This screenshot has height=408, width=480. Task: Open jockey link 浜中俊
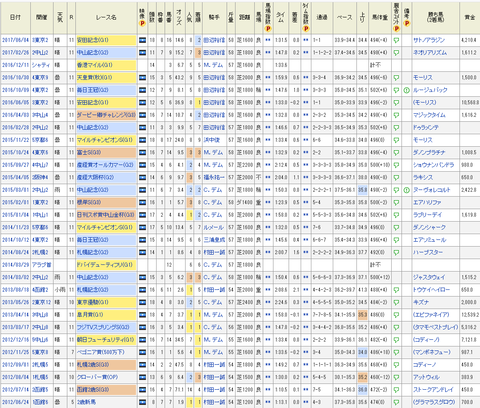click(212, 140)
